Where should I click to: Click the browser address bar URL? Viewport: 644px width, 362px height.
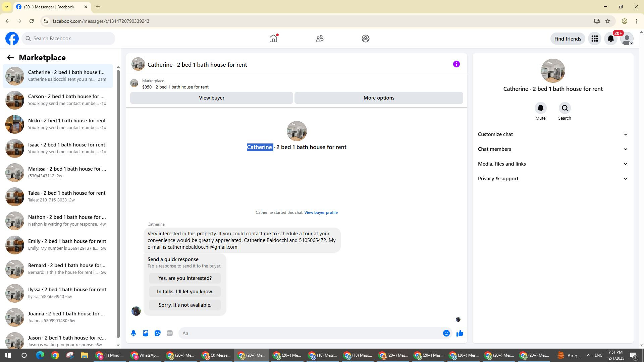[101, 21]
